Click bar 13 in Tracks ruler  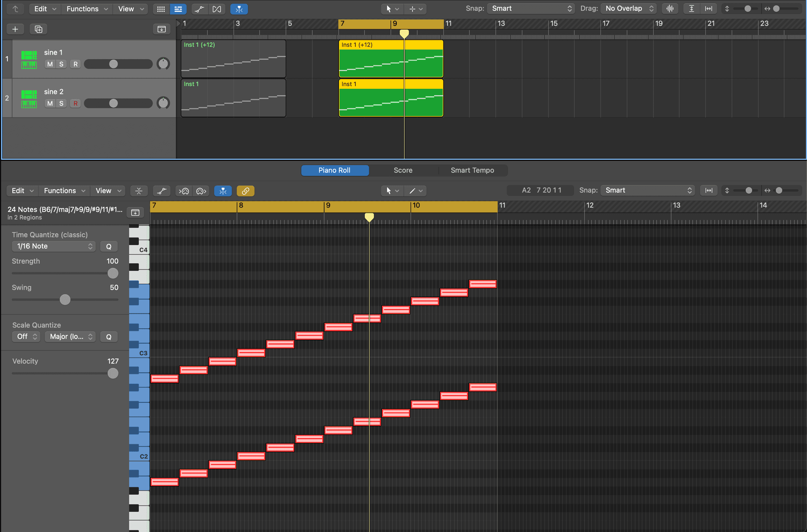point(501,24)
